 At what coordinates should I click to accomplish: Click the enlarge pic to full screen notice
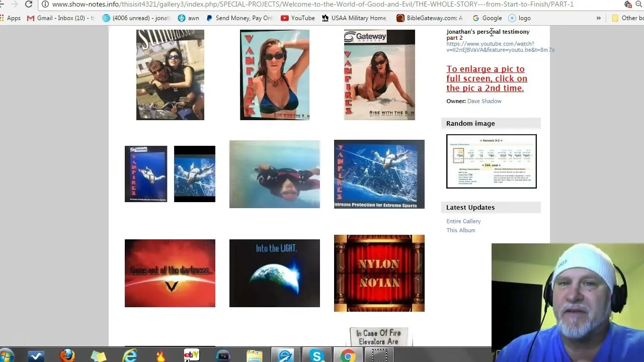pyautogui.click(x=487, y=78)
